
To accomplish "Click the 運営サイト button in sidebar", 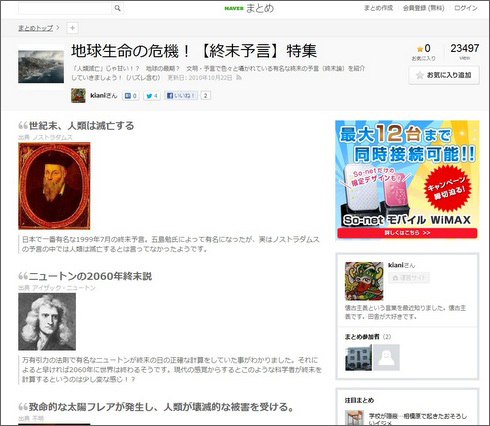I will click(409, 278).
